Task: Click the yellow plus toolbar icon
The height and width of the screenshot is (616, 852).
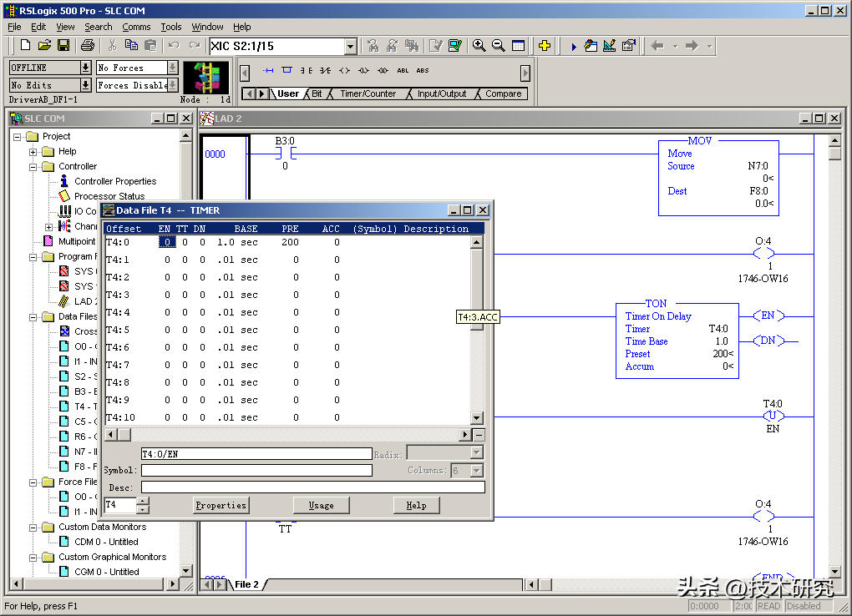Action: coord(544,46)
